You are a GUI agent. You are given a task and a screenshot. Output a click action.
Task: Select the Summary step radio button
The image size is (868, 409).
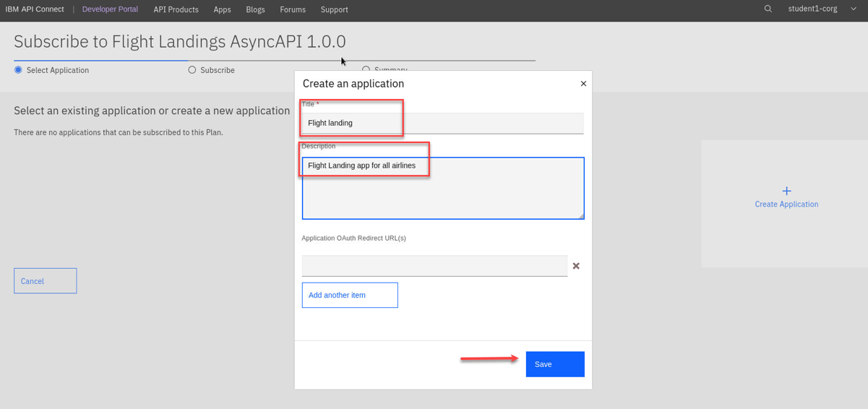click(x=366, y=70)
